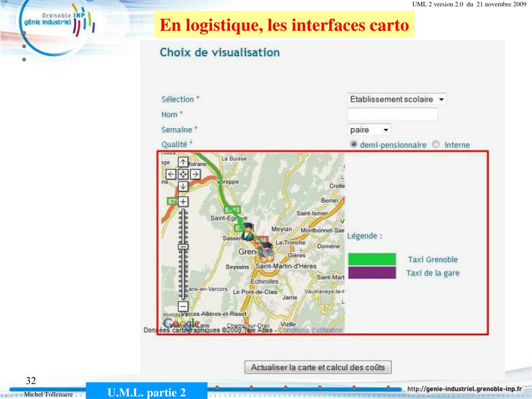This screenshot has height=399, width=532.
Task: Click the Seyssins label on the map
Action: tap(237, 267)
